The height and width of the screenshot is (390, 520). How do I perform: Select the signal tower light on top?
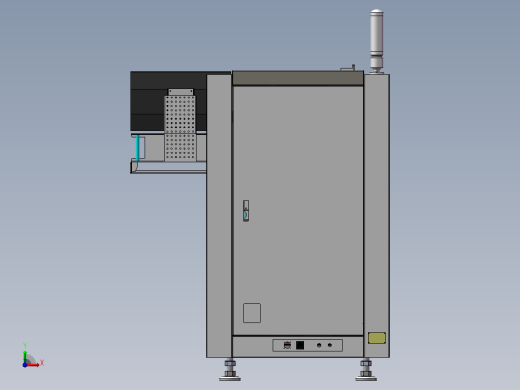tap(377, 41)
